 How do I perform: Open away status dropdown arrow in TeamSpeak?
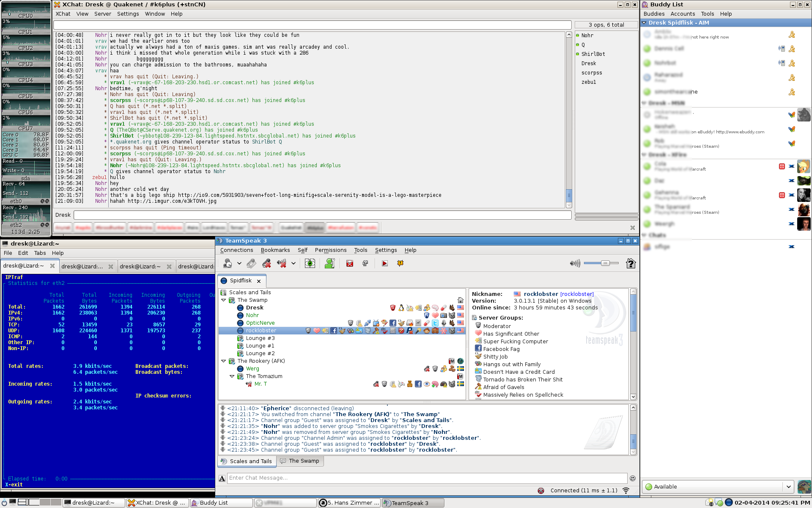pyautogui.click(x=239, y=263)
